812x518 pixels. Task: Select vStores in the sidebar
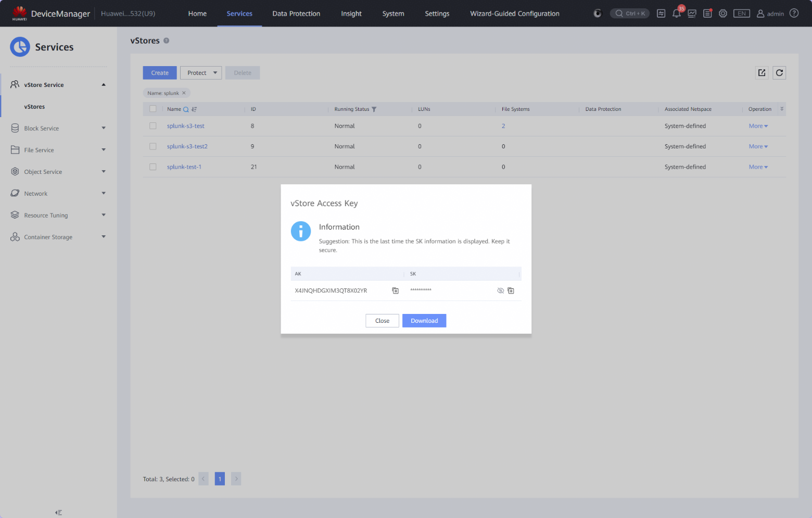pos(34,107)
